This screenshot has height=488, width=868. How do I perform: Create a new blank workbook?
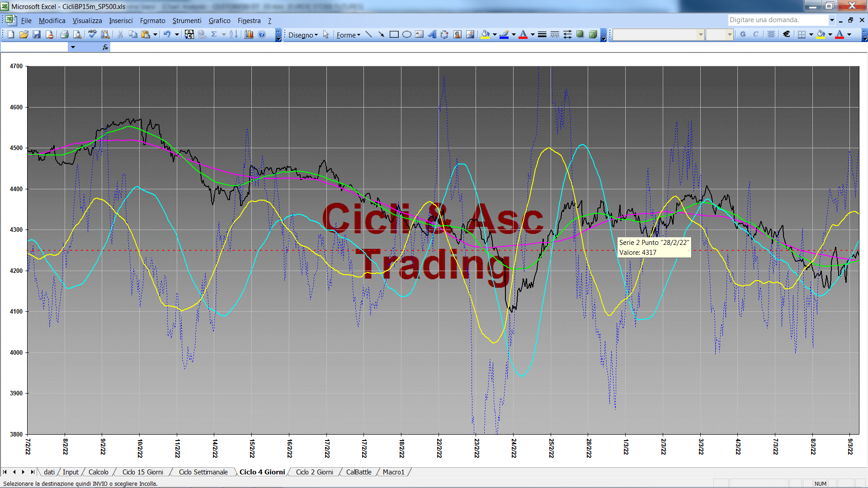[x=11, y=34]
